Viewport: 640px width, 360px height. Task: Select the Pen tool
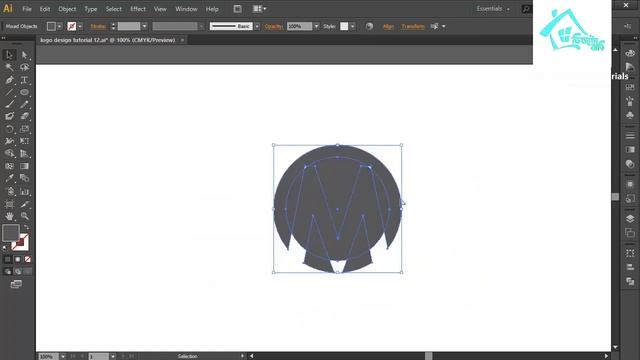tap(9, 80)
